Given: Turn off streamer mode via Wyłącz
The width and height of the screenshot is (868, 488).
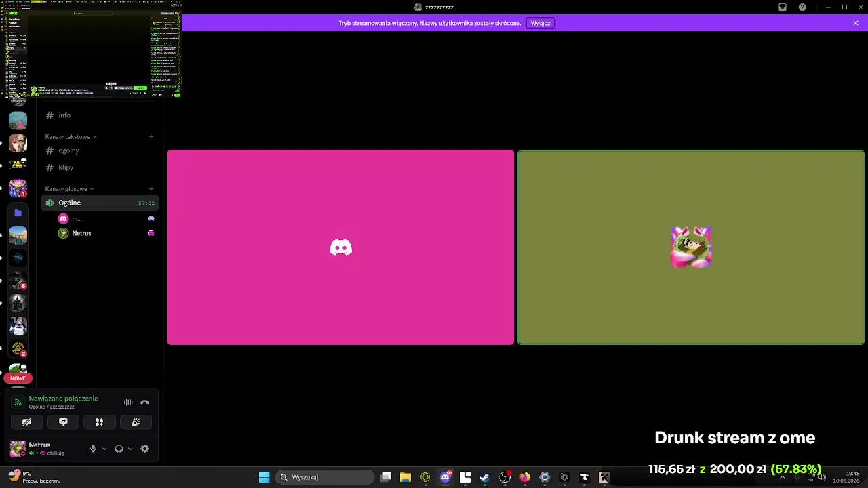Looking at the screenshot, I should point(540,23).
